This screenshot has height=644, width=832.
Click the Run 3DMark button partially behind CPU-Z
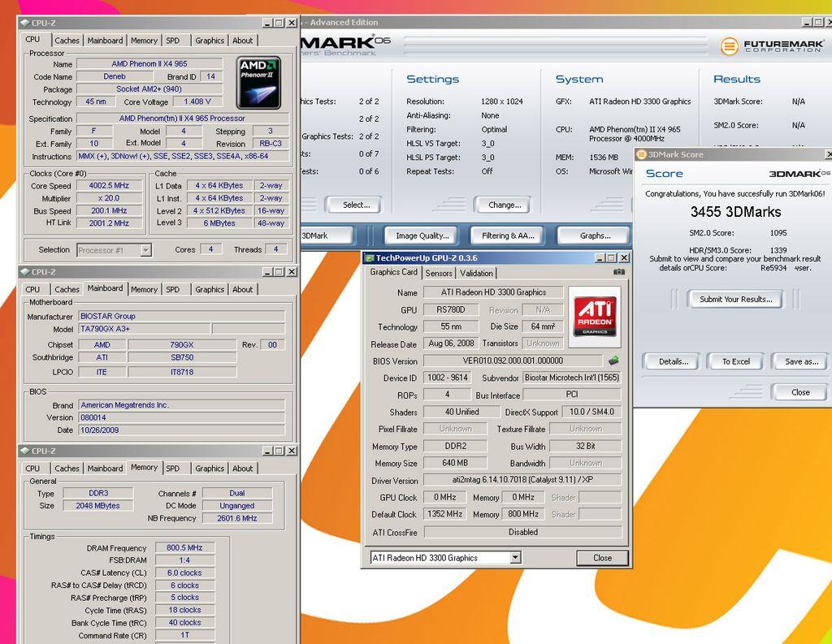click(327, 236)
